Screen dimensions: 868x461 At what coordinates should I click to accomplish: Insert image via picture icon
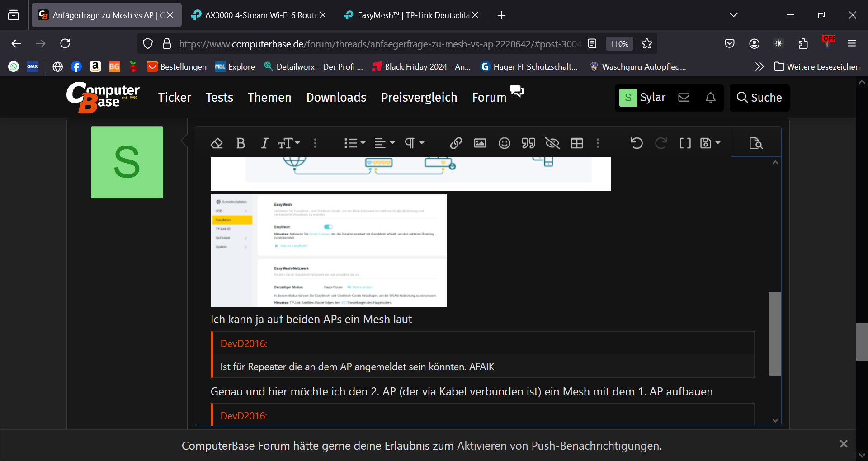click(x=480, y=143)
